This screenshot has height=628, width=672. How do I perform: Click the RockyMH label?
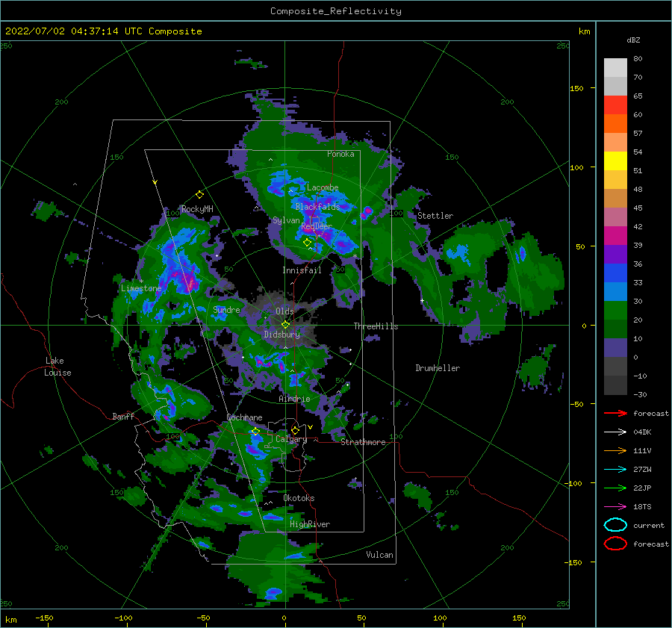197,209
